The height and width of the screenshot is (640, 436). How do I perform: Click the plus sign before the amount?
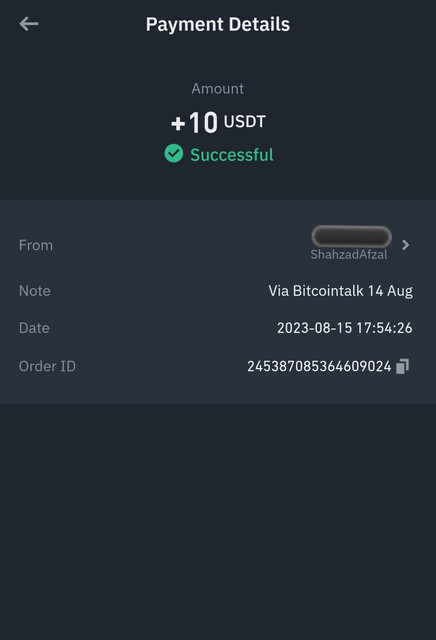178,123
